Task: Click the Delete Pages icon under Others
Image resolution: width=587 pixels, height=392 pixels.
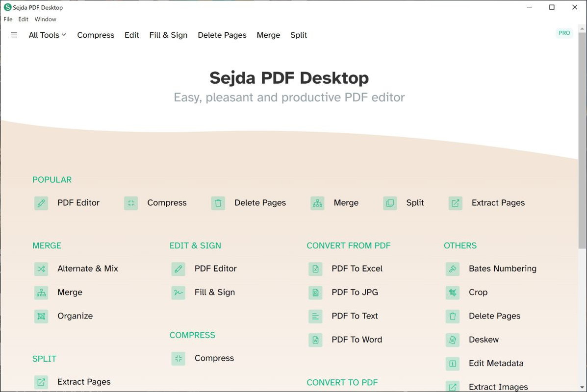Action: 453,317
